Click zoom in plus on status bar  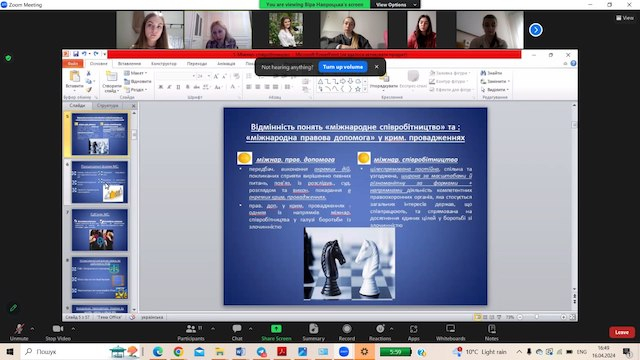coord(563,317)
